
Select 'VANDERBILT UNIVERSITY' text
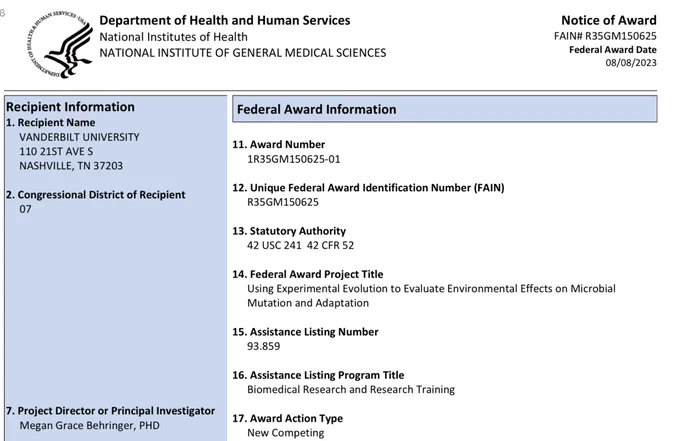pyautogui.click(x=79, y=137)
